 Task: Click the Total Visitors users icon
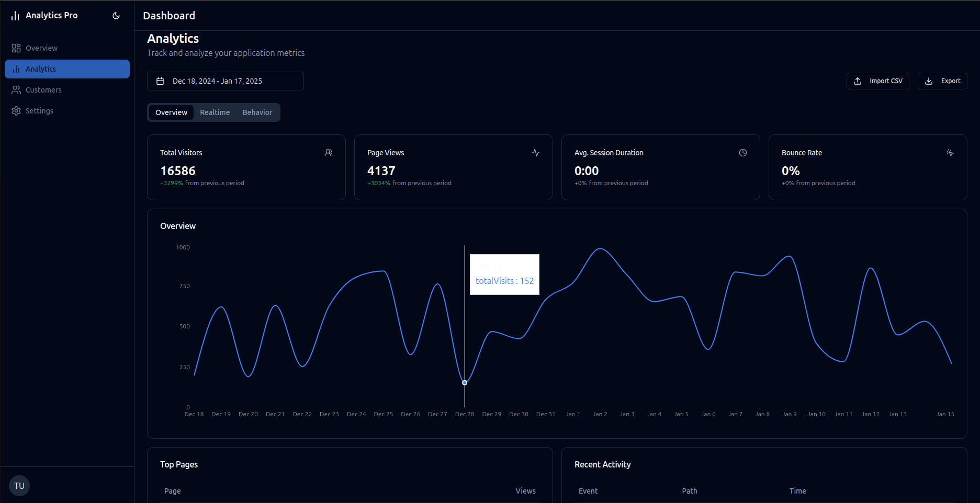[x=329, y=152]
